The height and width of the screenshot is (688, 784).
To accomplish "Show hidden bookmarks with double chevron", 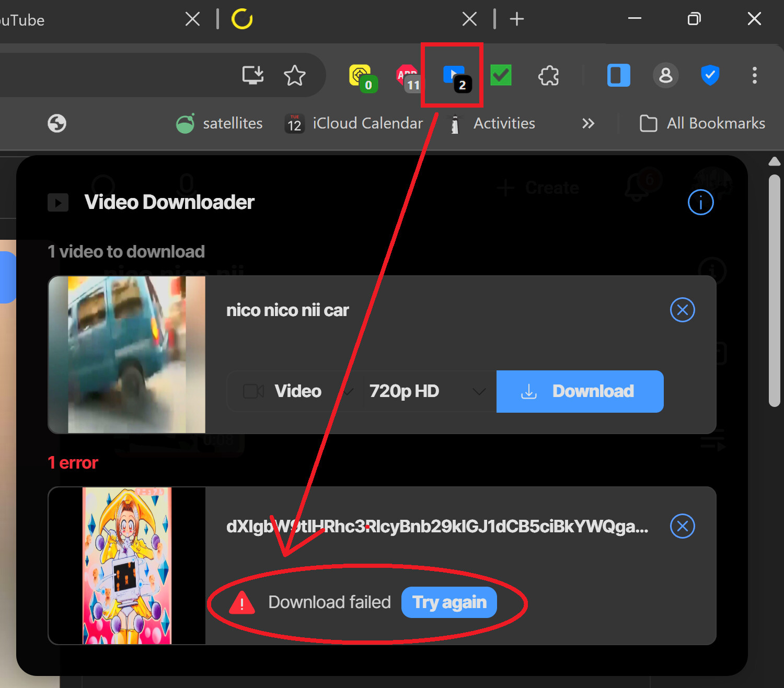I will pos(588,123).
